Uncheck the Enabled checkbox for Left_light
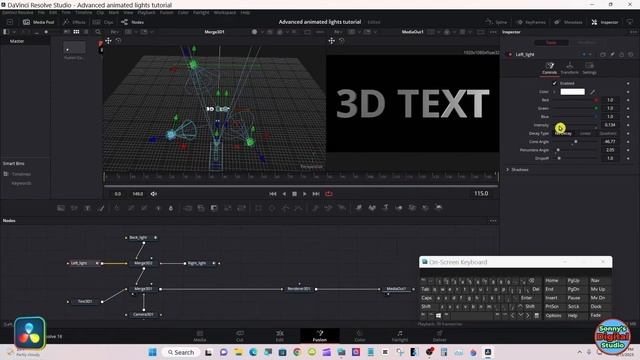The width and height of the screenshot is (640, 360). 554,83
